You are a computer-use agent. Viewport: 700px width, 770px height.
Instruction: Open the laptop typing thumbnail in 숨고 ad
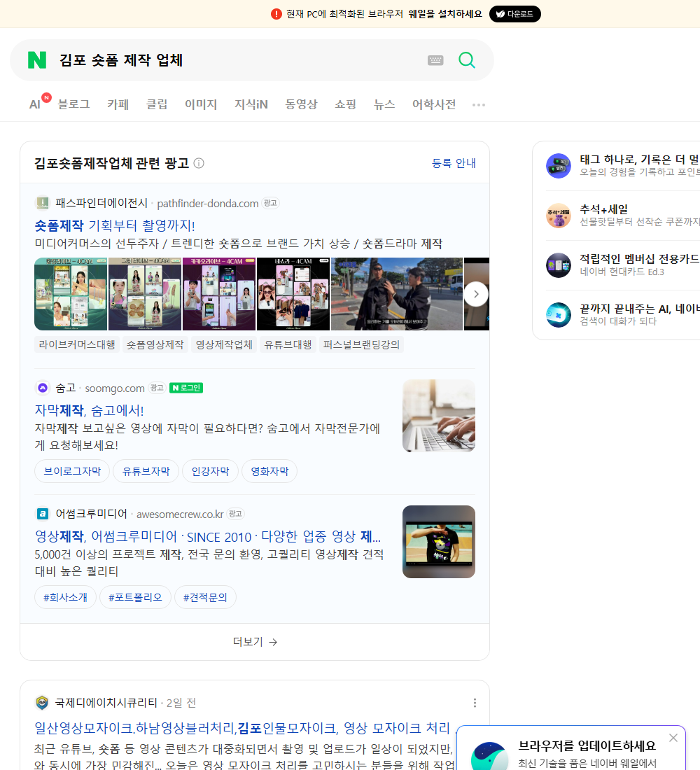[439, 415]
